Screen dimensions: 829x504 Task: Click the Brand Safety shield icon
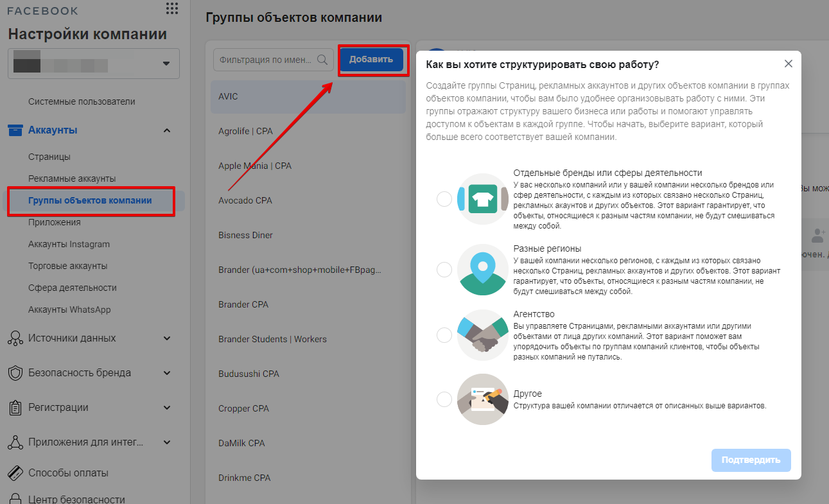point(15,373)
